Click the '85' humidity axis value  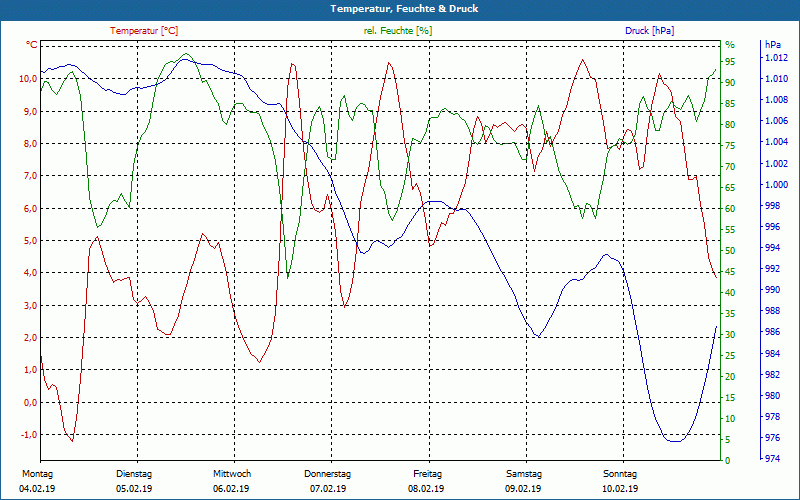tap(730, 104)
